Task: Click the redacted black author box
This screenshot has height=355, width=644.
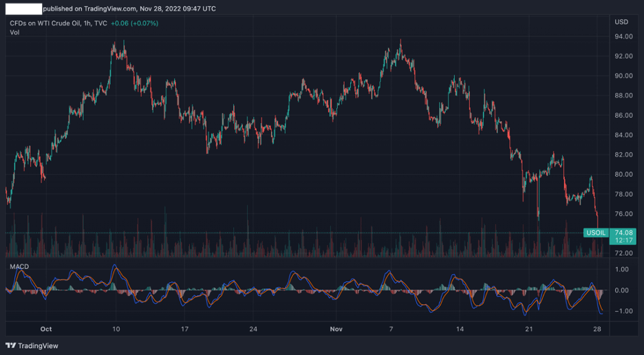Action: 21,9
